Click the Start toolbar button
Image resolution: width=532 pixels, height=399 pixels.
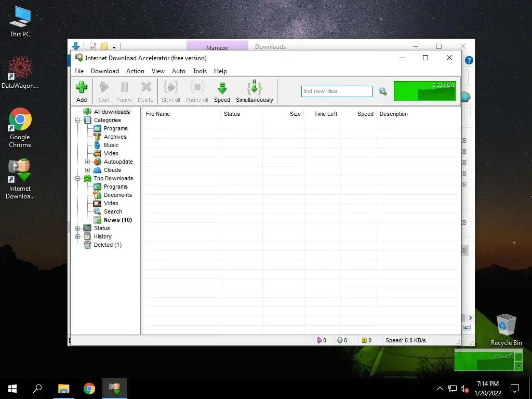click(x=104, y=91)
